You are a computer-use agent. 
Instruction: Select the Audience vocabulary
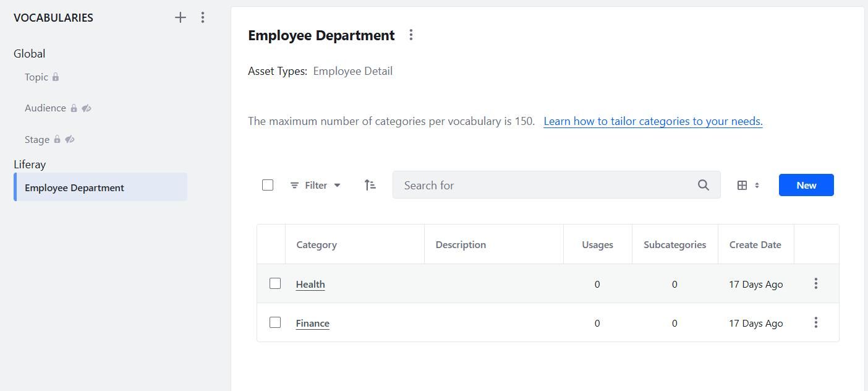[x=45, y=108]
